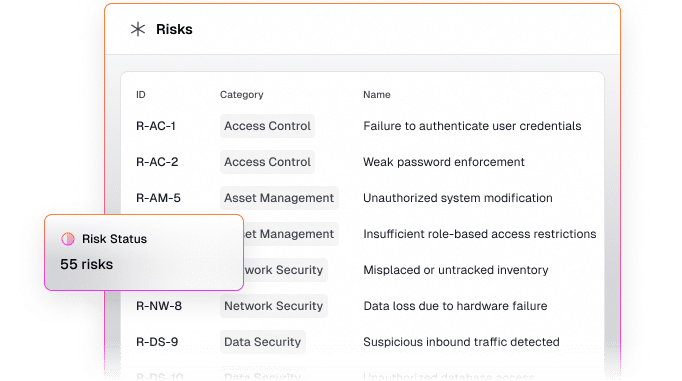Click the ID column header

pos(140,94)
